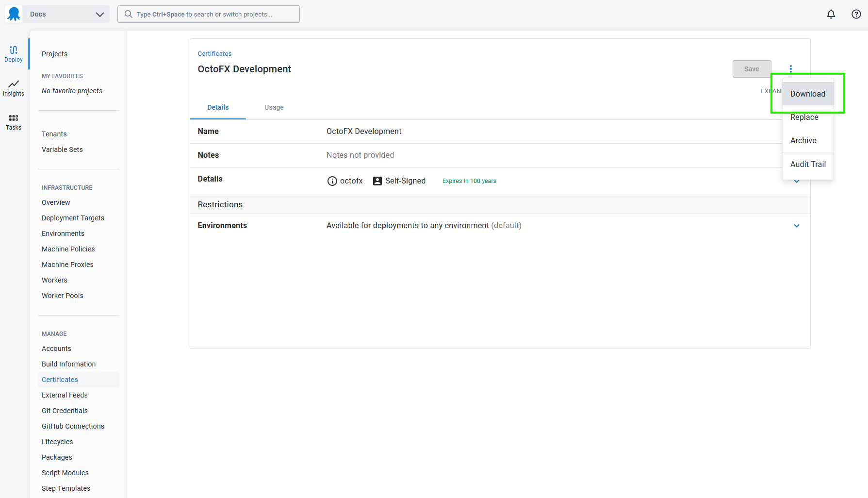This screenshot has width=868, height=498.
Task: Click the Octopus Deploy logo
Action: (x=14, y=14)
